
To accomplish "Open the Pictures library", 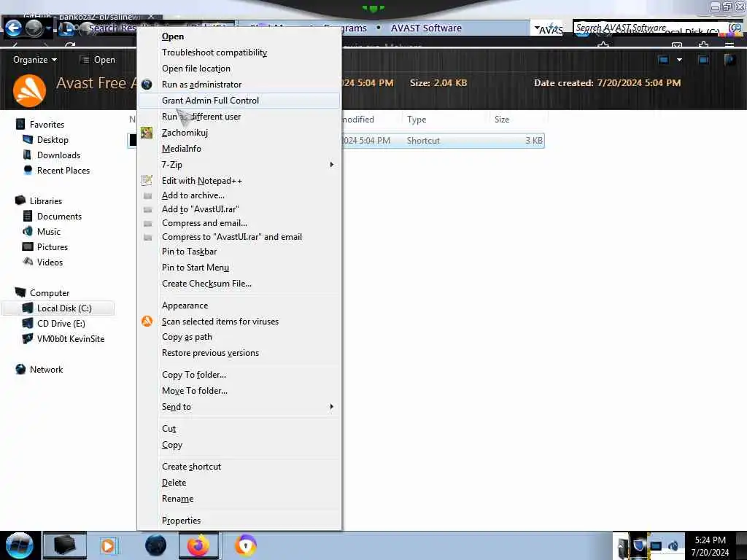I will tap(53, 246).
